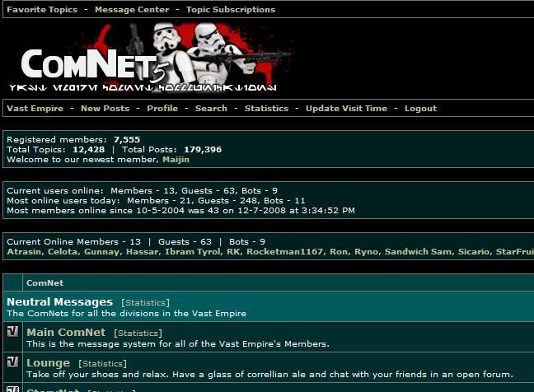View Statistics for Main ComNet

click(138, 333)
